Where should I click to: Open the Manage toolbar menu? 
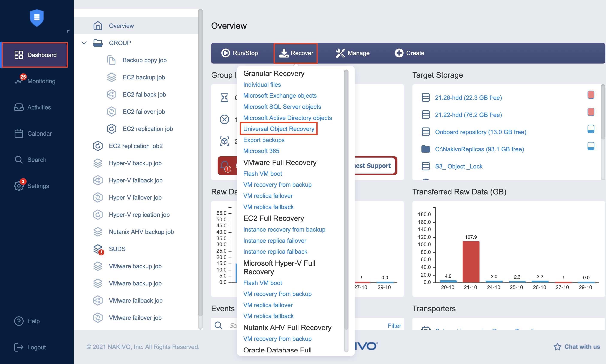(x=352, y=53)
